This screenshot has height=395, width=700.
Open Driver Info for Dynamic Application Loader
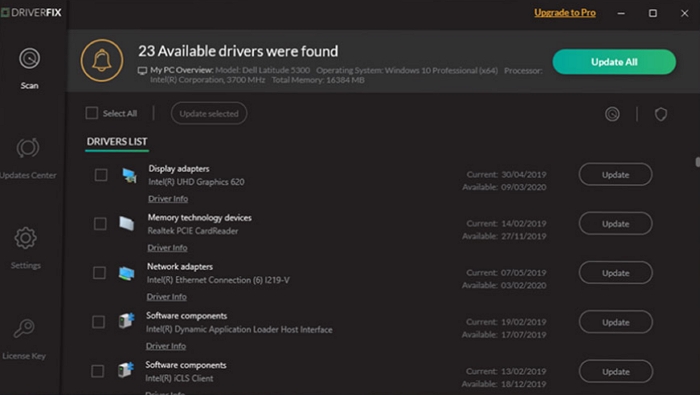point(166,346)
